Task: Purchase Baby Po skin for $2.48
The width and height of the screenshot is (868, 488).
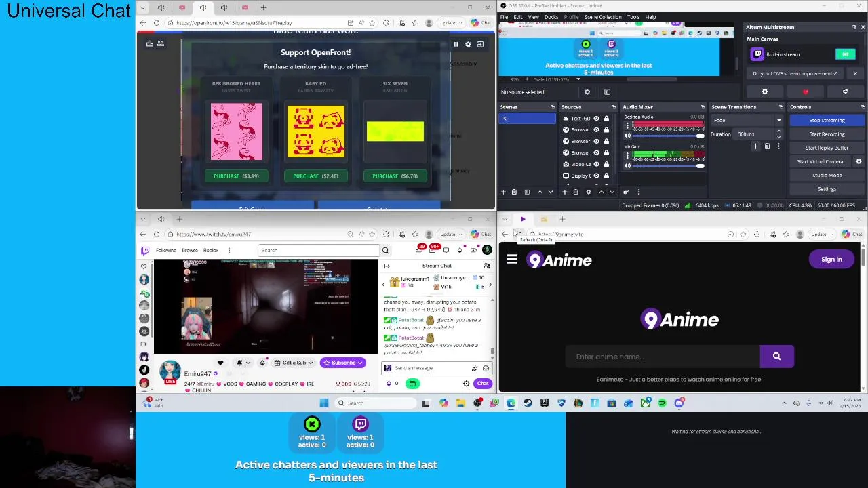Action: 315,176
